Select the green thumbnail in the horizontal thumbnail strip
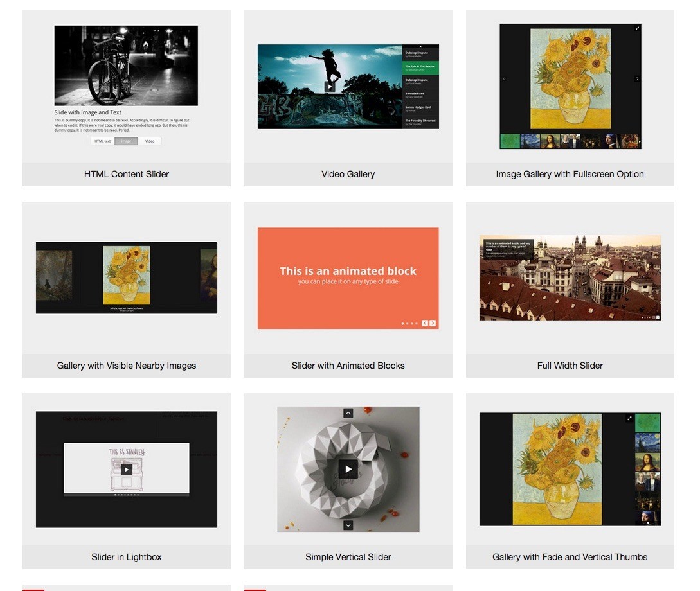 point(510,141)
